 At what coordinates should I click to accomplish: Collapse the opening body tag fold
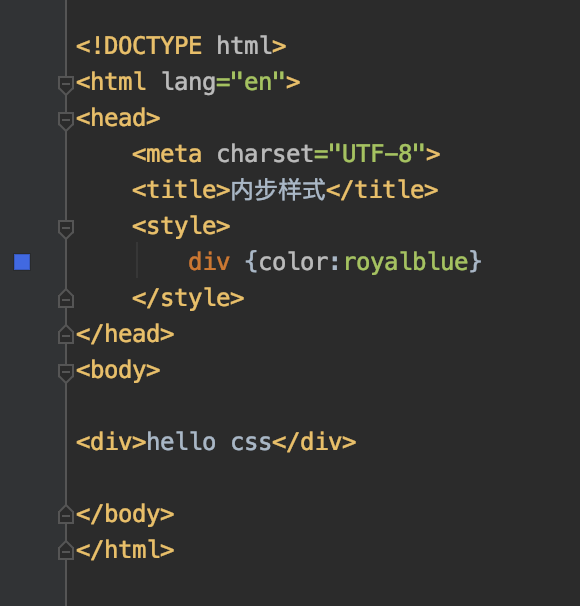[x=66, y=373]
